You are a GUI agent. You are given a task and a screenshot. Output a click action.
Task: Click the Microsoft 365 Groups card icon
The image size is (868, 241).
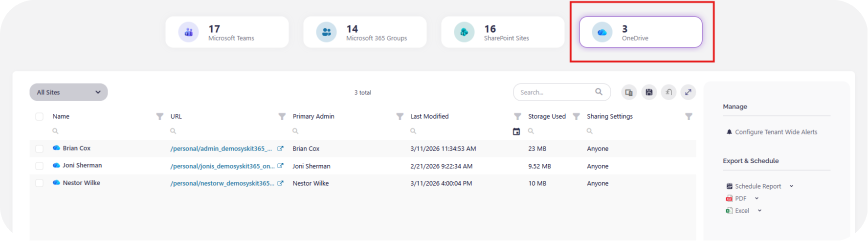pos(326,32)
